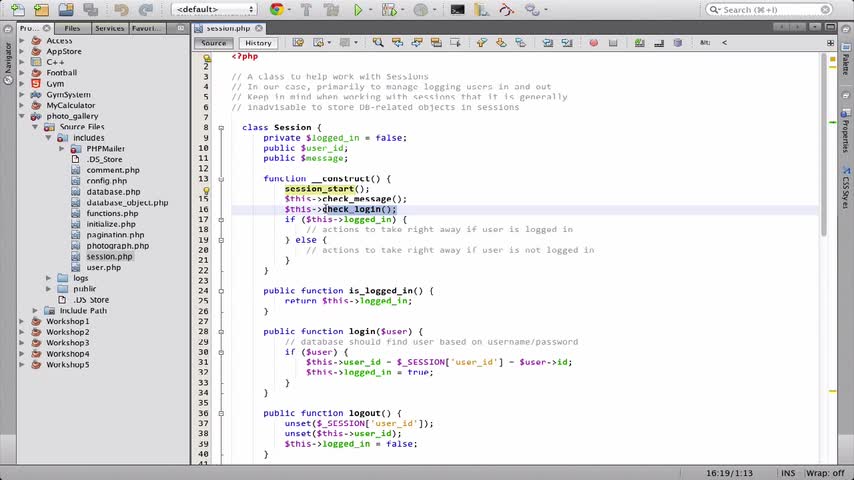Click the Find Selection magnifier icon
Viewport: 854px width, 480px height.
(377, 42)
